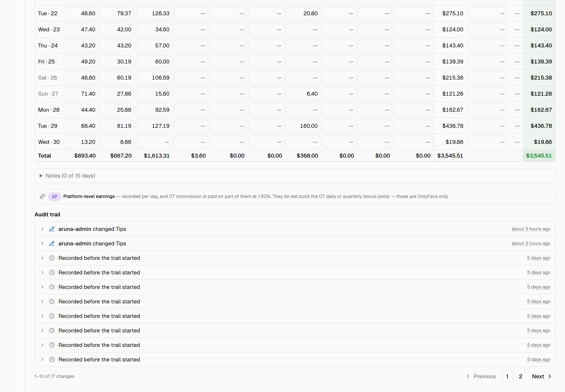
Task: Click the link icon beside the SP badge
Action: click(x=42, y=197)
